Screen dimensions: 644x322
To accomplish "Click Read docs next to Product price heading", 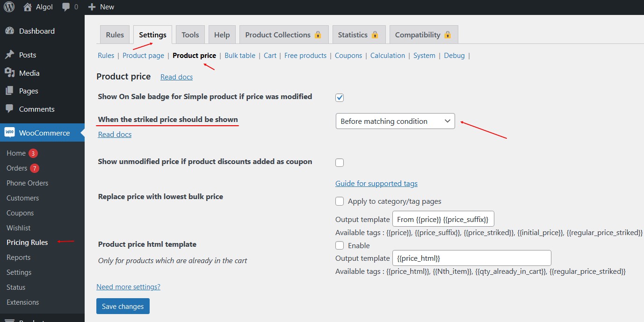I will point(176,77).
